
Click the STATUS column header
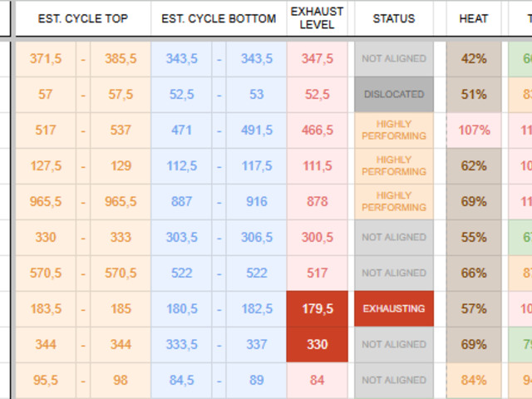click(394, 18)
